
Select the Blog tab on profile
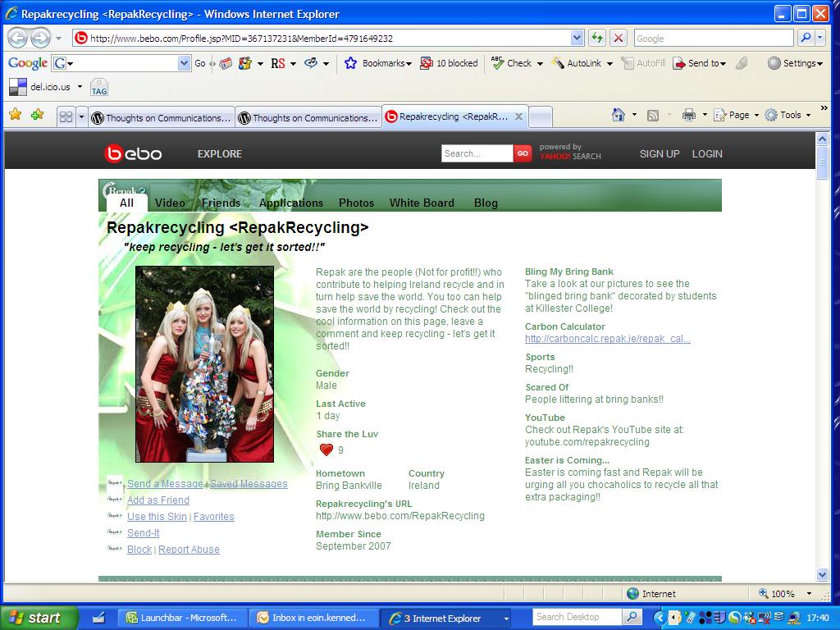click(486, 203)
